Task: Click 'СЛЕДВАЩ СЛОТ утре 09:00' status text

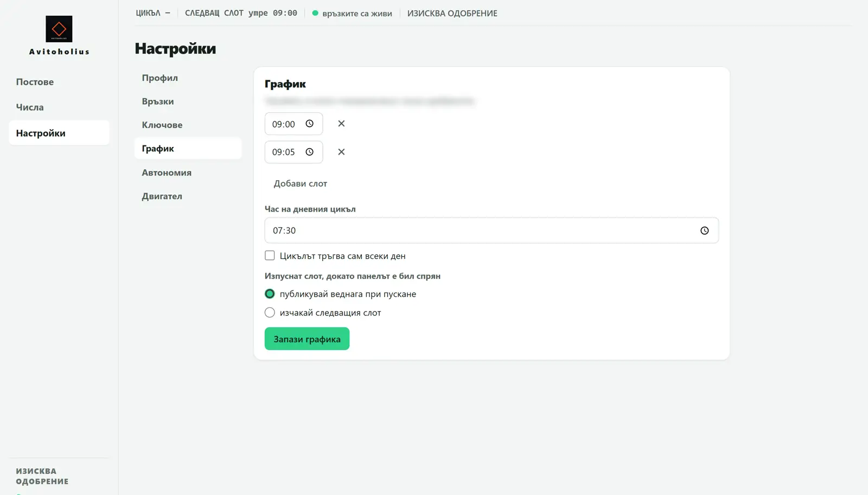Action: (x=241, y=13)
